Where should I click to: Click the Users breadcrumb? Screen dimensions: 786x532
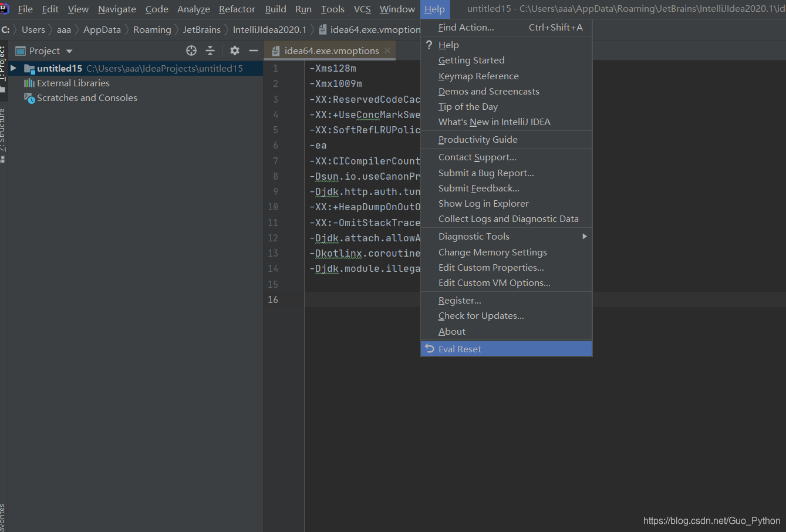tap(33, 29)
